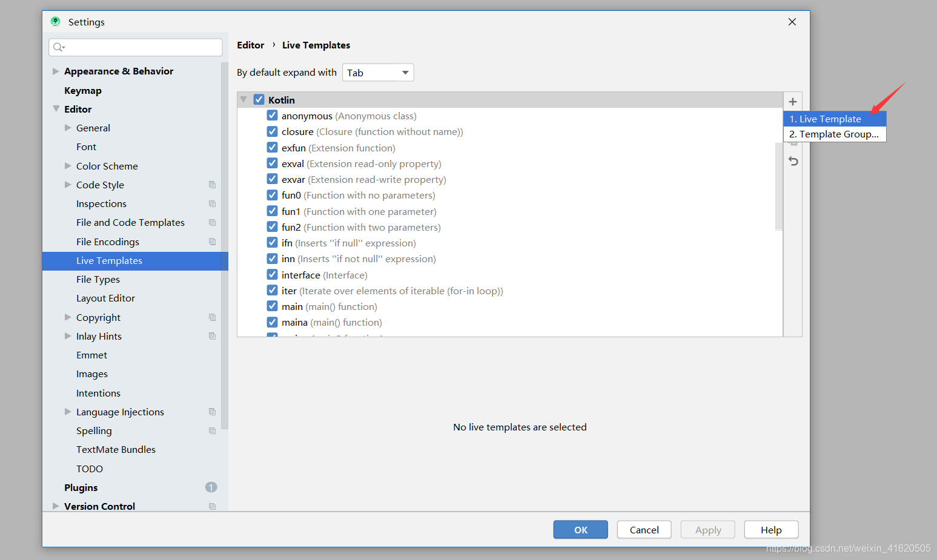Click the plus add template icon
The height and width of the screenshot is (560, 937).
coord(792,102)
